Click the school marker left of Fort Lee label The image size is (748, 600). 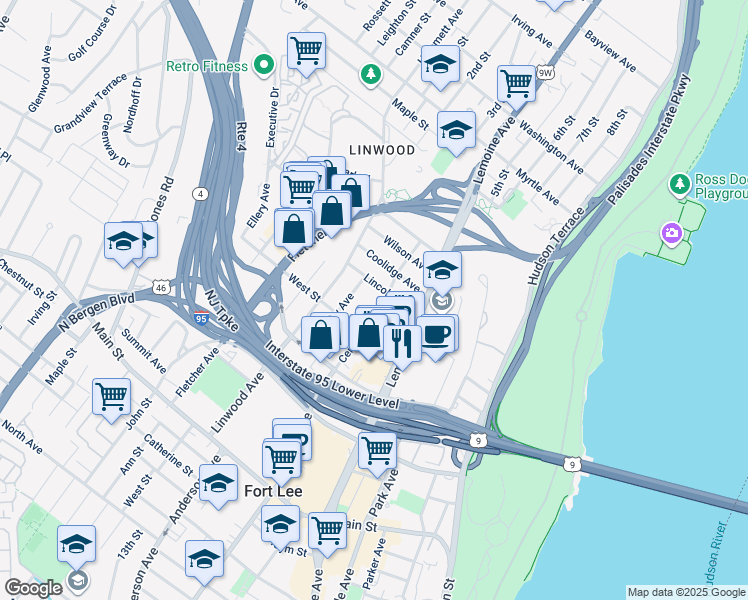pyautogui.click(x=218, y=483)
